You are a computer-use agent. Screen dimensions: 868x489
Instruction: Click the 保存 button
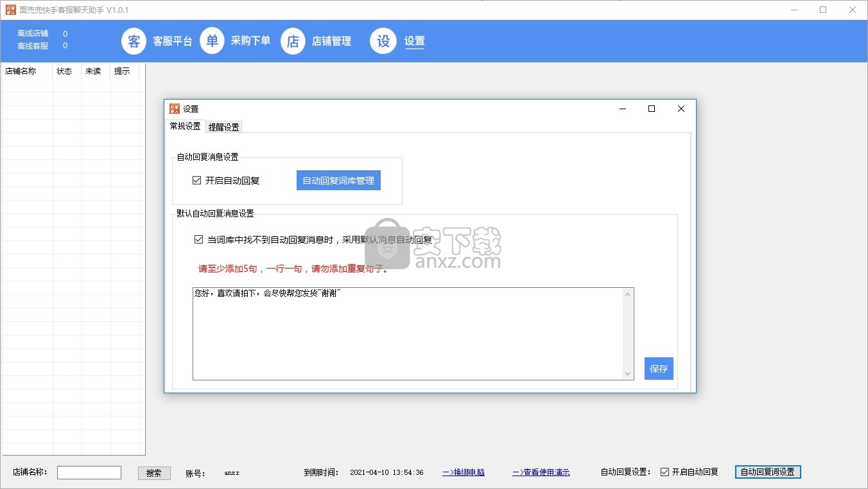tap(659, 369)
